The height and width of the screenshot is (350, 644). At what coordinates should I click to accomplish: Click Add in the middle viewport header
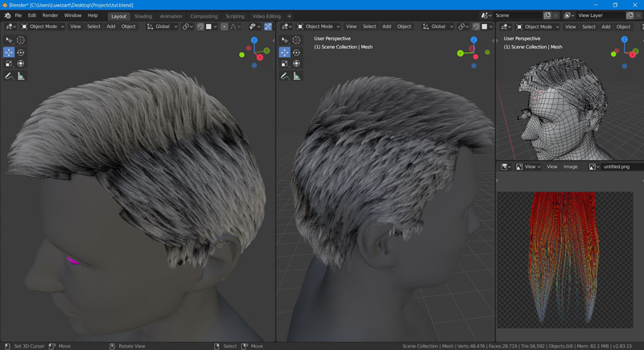coord(386,27)
